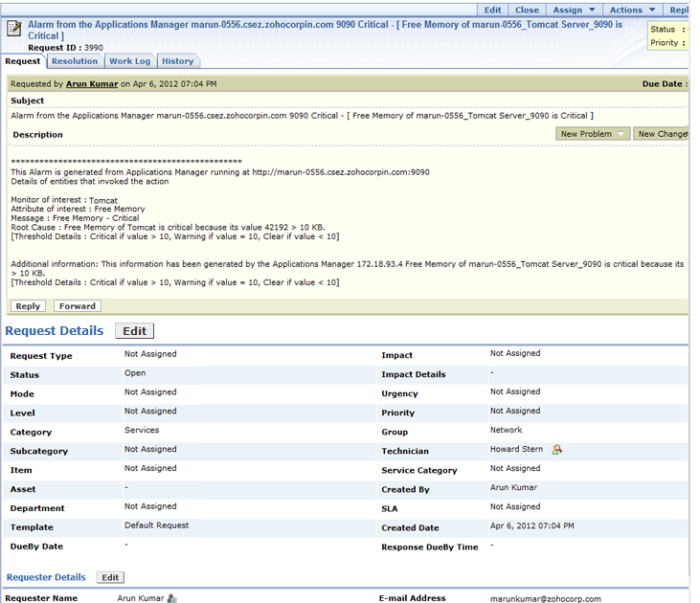Image resolution: width=700 pixels, height=603 pixels.
Task: Click the Impact Not Assigned value
Action: pyautogui.click(x=515, y=353)
